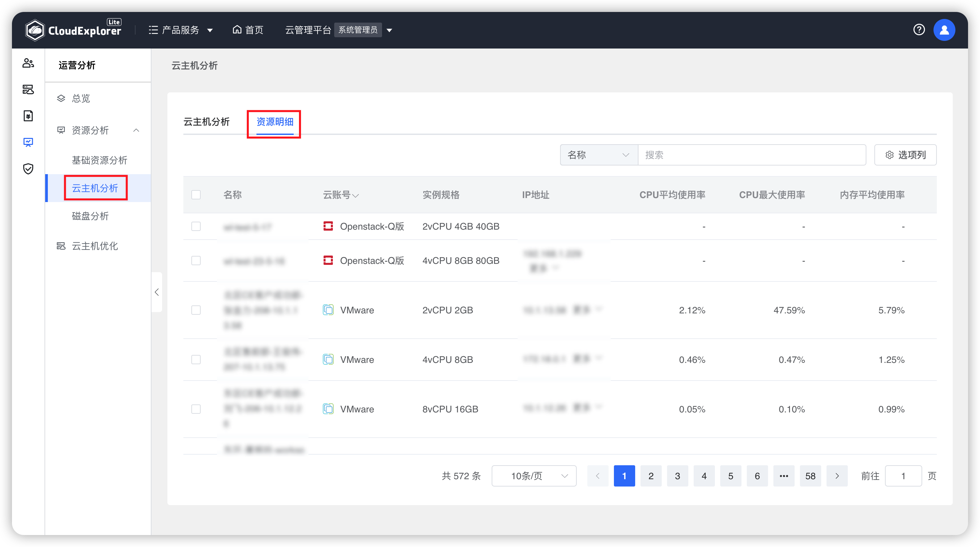980x547 pixels.
Task: Go to page 58
Action: point(810,476)
